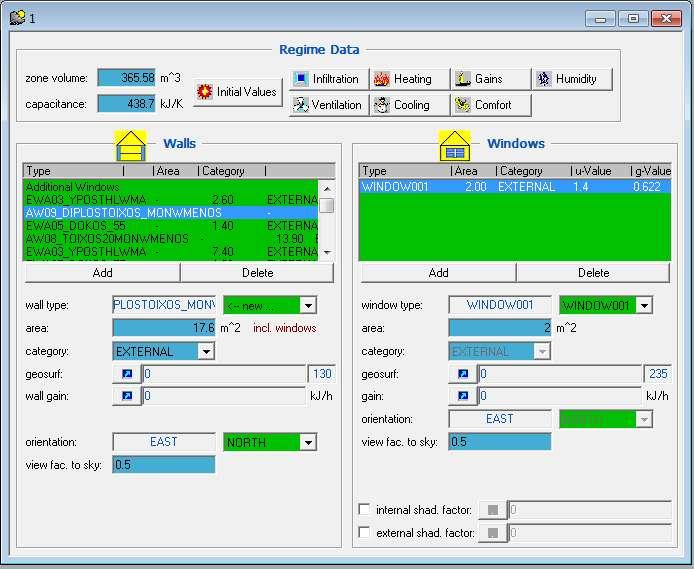Image resolution: width=694 pixels, height=569 pixels.
Task: Delete the selected wall
Action: 258,273
